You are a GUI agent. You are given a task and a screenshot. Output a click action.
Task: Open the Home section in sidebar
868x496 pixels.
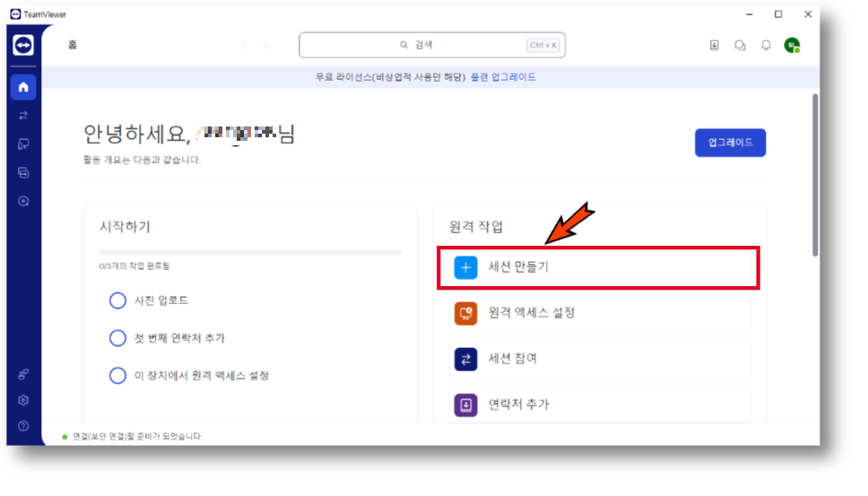pyautogui.click(x=23, y=87)
